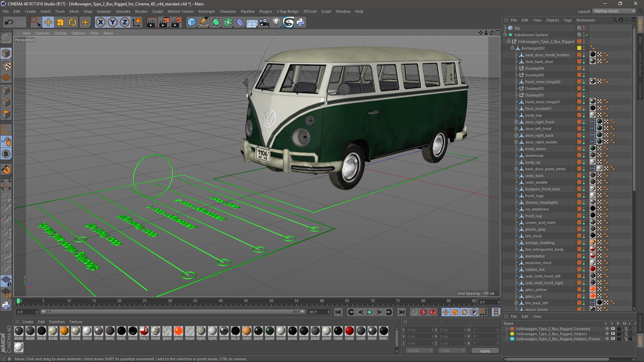
Task: Expand door_right_back tree node
Action: pos(516,135)
